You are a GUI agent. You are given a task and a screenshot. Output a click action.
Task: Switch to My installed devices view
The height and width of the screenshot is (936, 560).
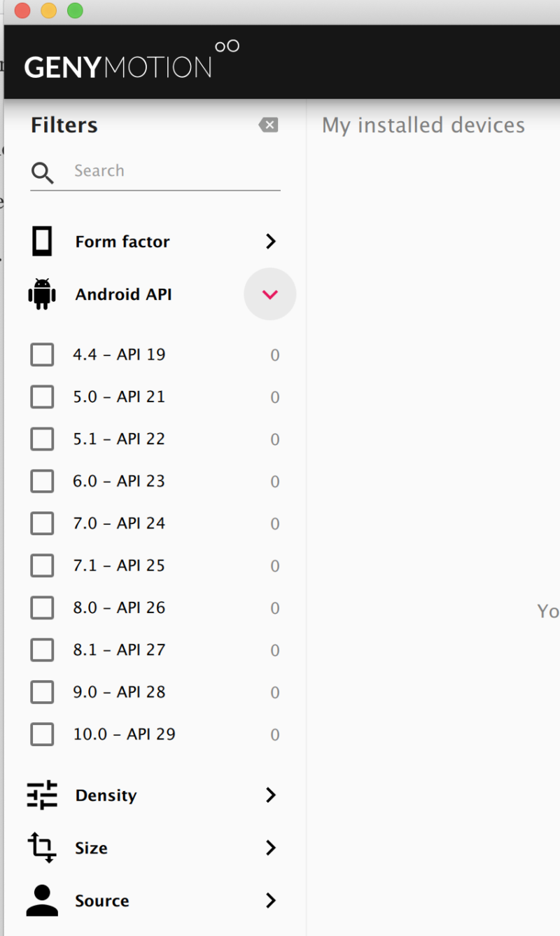423,125
